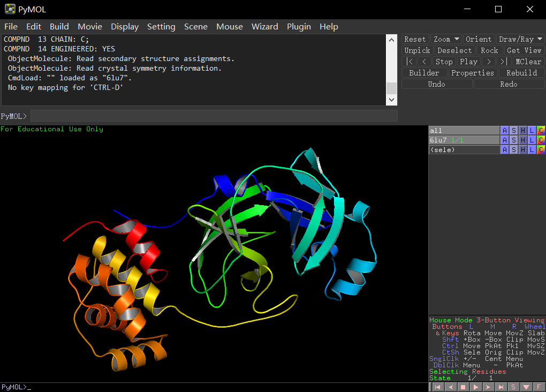Toggle the (sele) selection entry

click(x=464, y=150)
